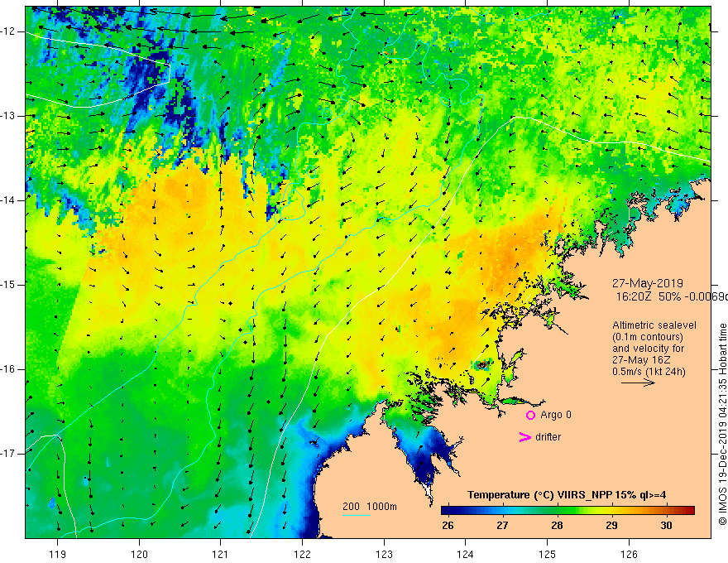The height and width of the screenshot is (563, 728).
Task: Click the '0.5m/s (1kt 24h)' text
Action: pos(649,372)
